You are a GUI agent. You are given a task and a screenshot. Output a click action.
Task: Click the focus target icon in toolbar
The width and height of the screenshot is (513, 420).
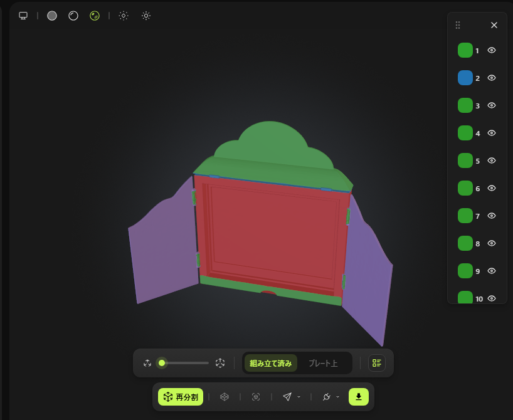point(256,397)
